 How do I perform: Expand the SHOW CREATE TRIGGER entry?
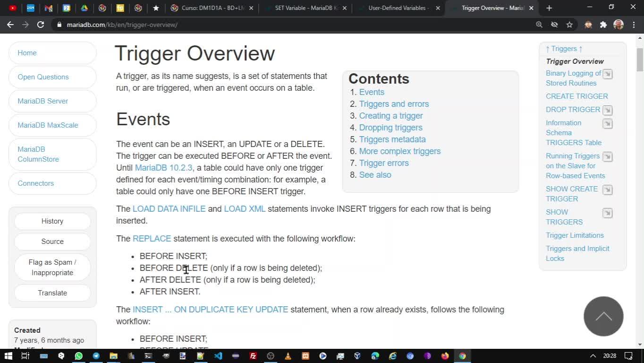[x=608, y=190]
